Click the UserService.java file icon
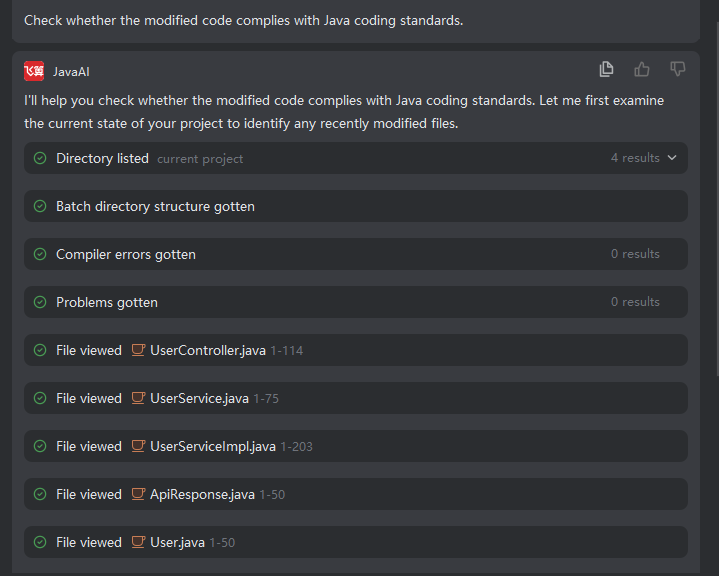The image size is (719, 576). tap(139, 398)
